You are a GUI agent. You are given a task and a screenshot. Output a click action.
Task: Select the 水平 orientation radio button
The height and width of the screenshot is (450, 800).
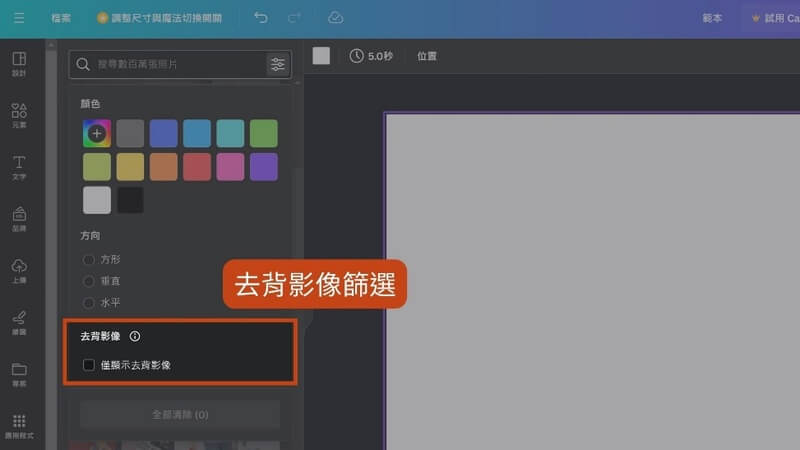tap(90, 302)
